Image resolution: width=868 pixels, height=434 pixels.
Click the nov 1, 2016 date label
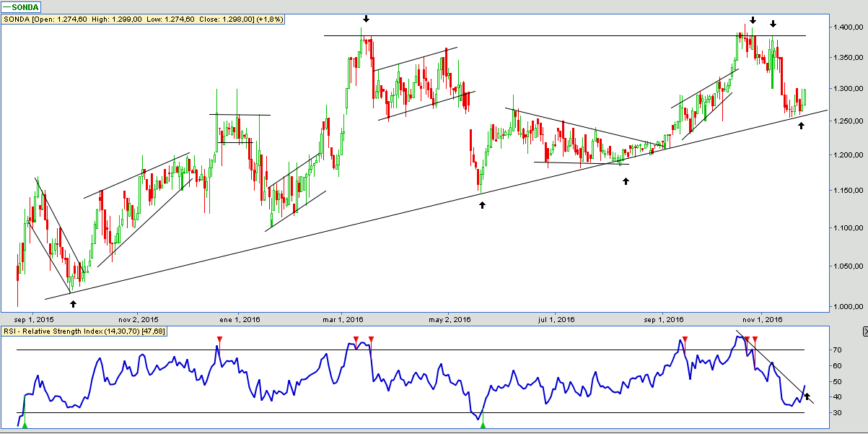763,319
